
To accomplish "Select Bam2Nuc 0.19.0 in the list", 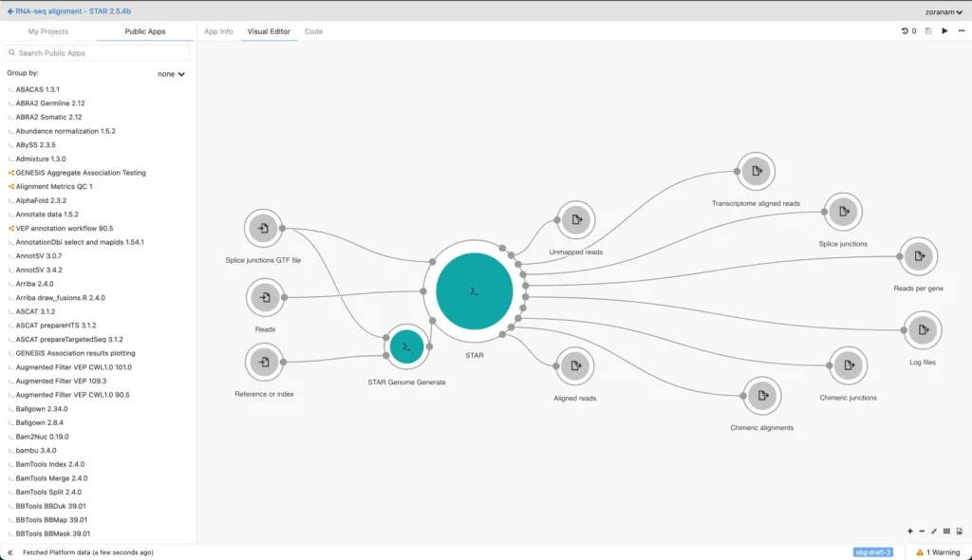I will [x=42, y=437].
